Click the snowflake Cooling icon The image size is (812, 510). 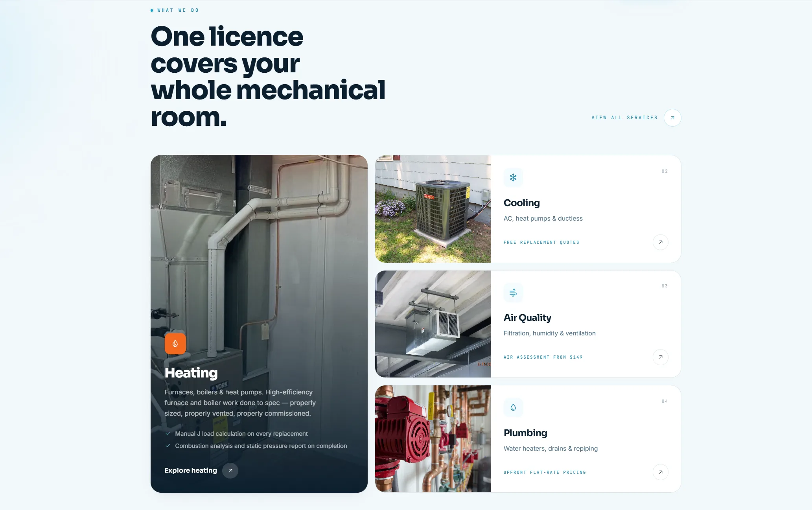[x=513, y=178]
